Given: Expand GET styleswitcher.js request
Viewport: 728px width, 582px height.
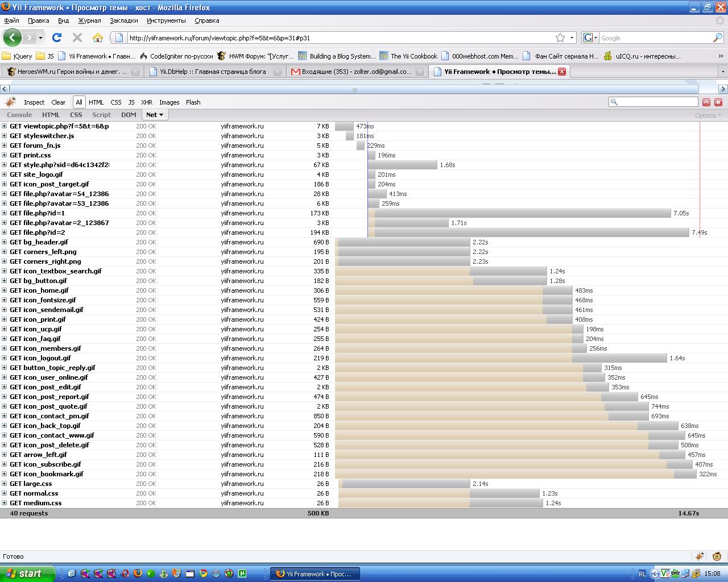Looking at the screenshot, I should [x=5, y=136].
